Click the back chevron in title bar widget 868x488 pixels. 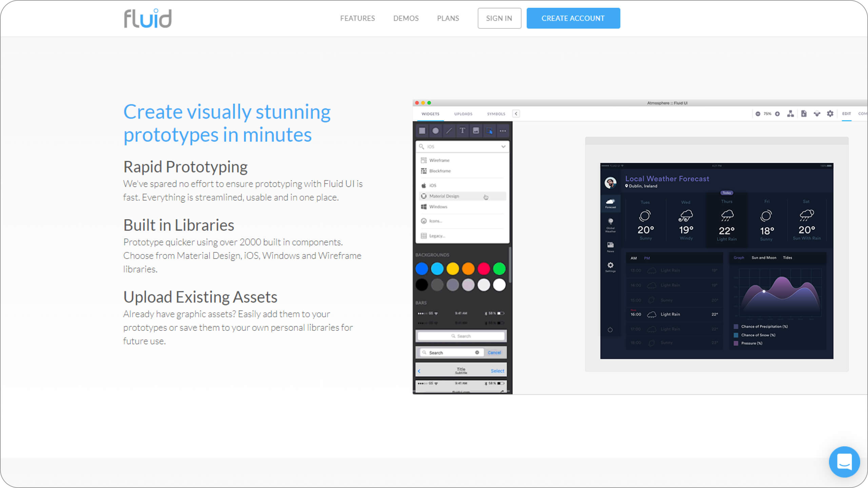[419, 371]
